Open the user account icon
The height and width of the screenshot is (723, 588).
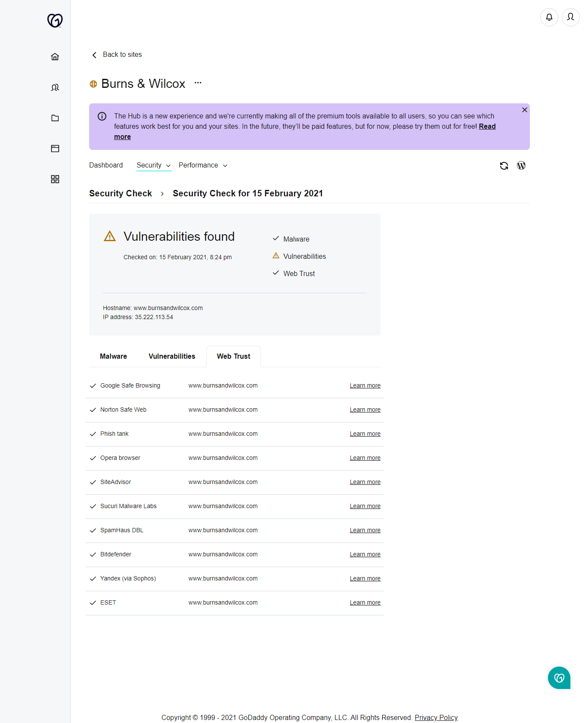pyautogui.click(x=571, y=17)
